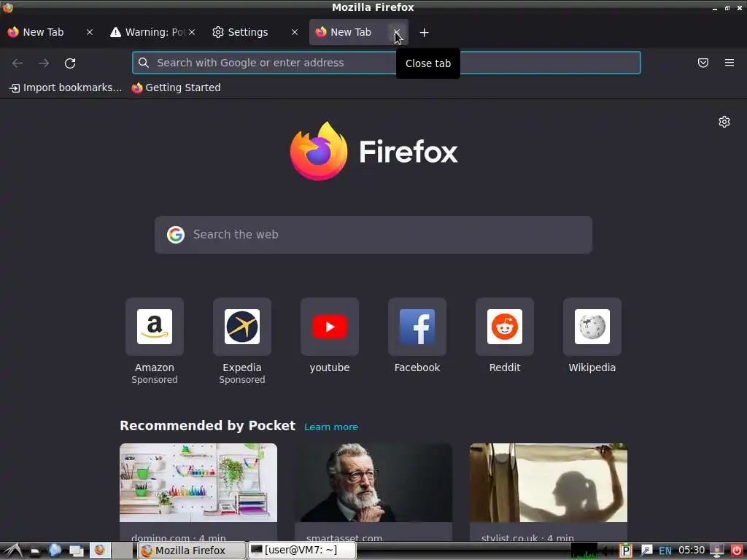Switch to the user@VM7 terminal taskbar button
747x560 pixels.
click(301, 551)
